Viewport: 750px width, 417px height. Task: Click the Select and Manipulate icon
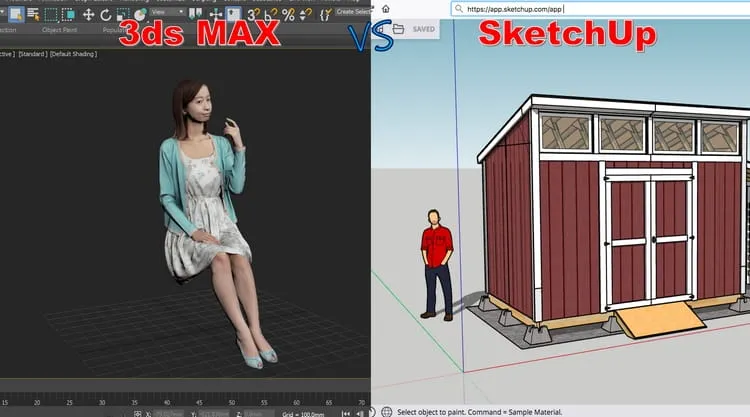point(216,14)
